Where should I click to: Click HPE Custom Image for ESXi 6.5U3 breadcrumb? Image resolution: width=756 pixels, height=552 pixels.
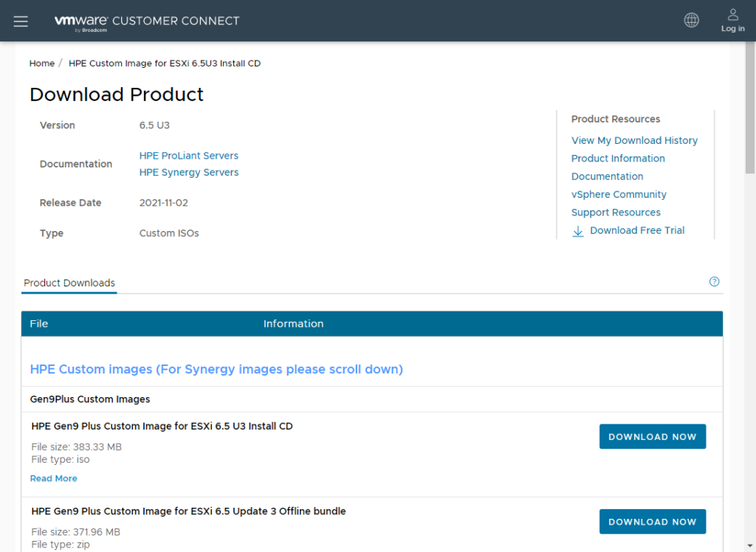(x=165, y=63)
